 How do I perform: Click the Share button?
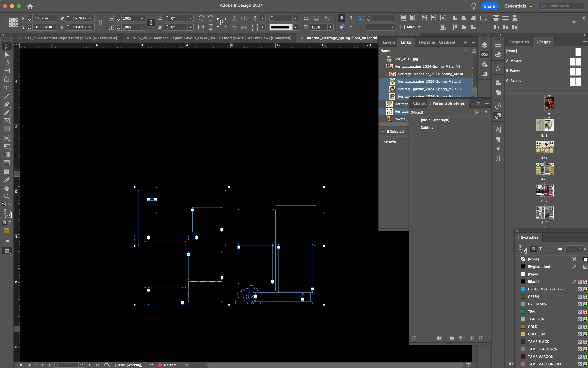489,6
